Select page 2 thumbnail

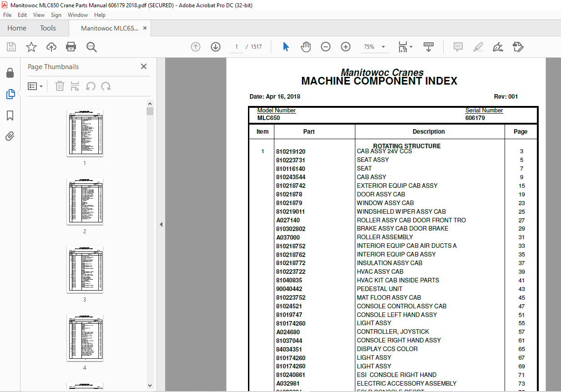coord(85,201)
